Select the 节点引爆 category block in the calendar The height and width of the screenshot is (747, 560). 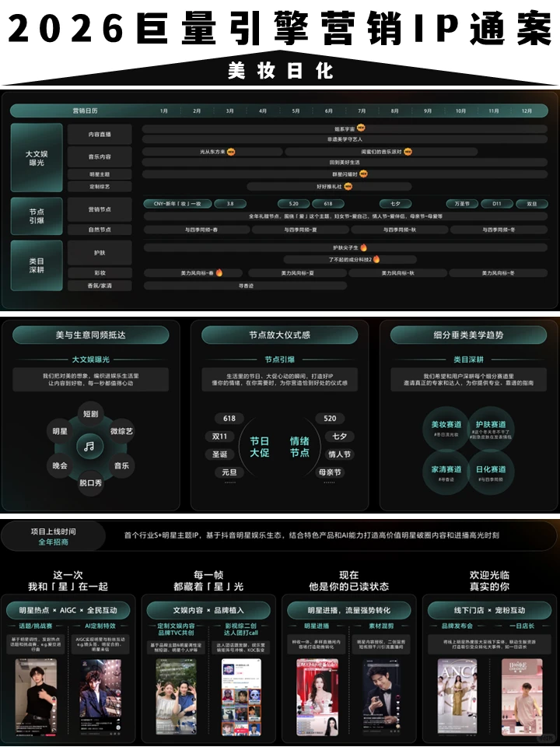pyautogui.click(x=37, y=216)
